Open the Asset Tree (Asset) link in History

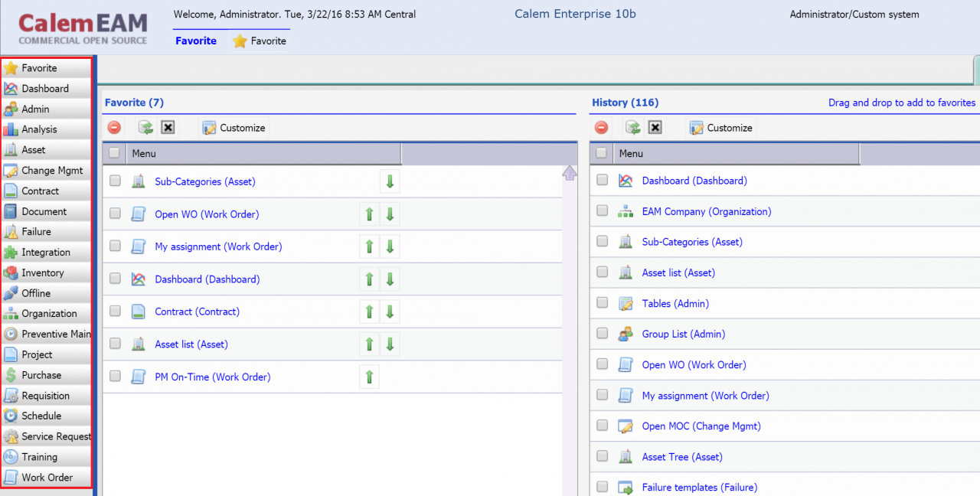point(681,456)
